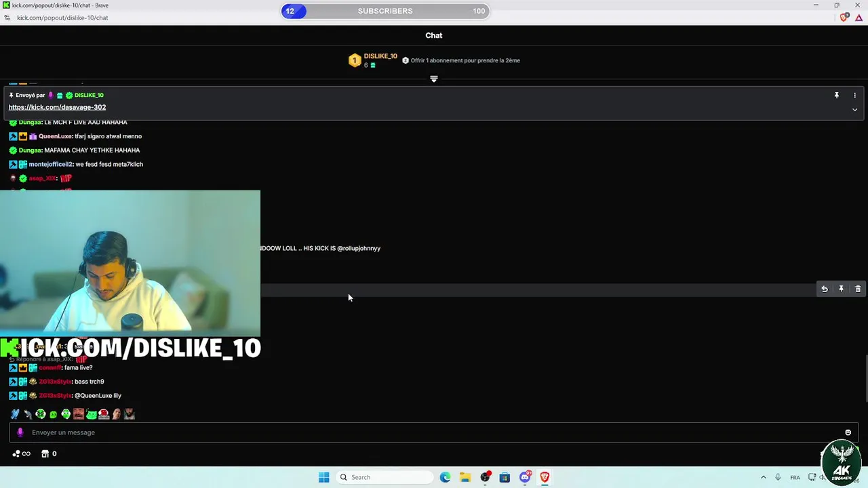Click the chat vertical scrollbar
This screenshot has width=868, height=488.
point(865,380)
